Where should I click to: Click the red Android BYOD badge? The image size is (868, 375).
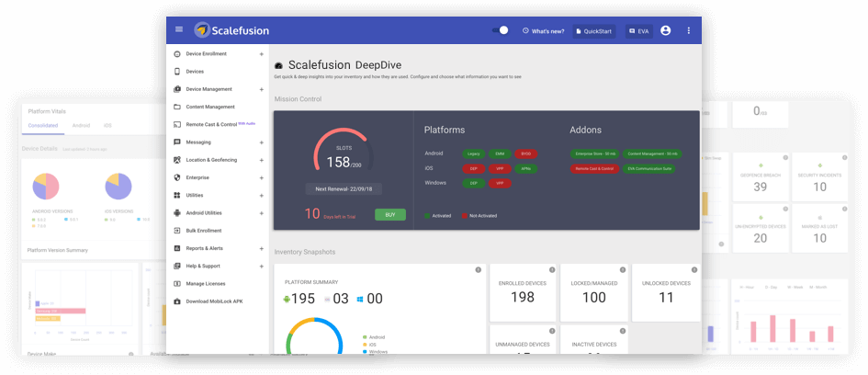point(525,154)
